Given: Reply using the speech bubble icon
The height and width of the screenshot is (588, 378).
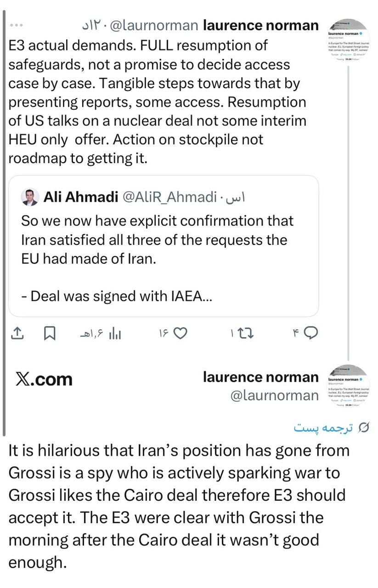Looking at the screenshot, I should (311, 333).
